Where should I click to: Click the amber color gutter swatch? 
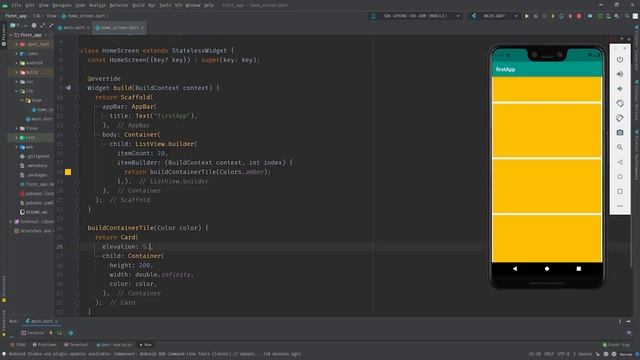(x=68, y=172)
